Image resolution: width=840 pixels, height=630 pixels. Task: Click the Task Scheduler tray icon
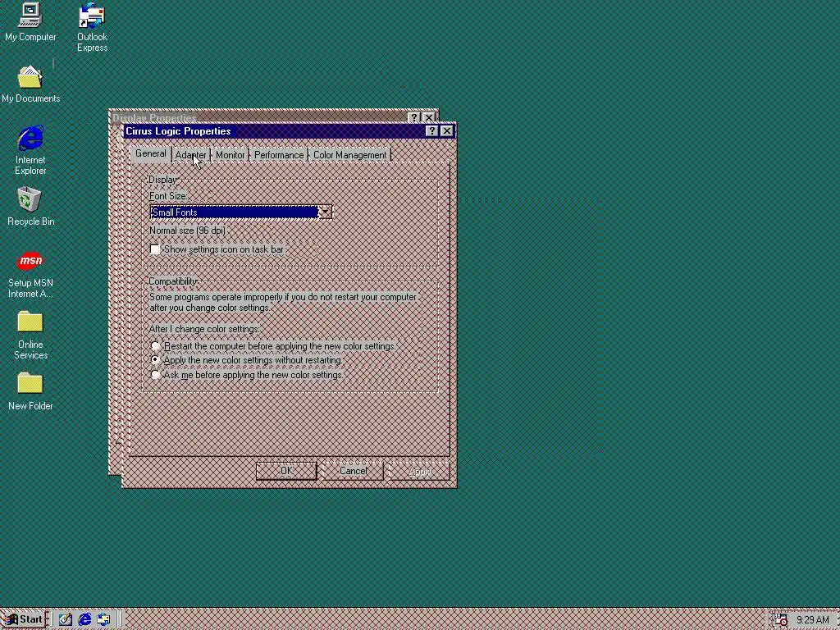pos(782,619)
